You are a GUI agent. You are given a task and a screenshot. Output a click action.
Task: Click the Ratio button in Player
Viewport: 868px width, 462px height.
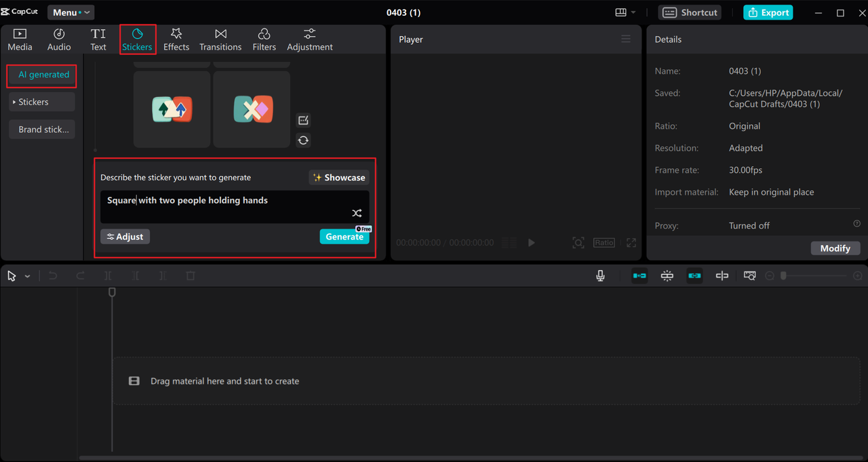[604, 242]
